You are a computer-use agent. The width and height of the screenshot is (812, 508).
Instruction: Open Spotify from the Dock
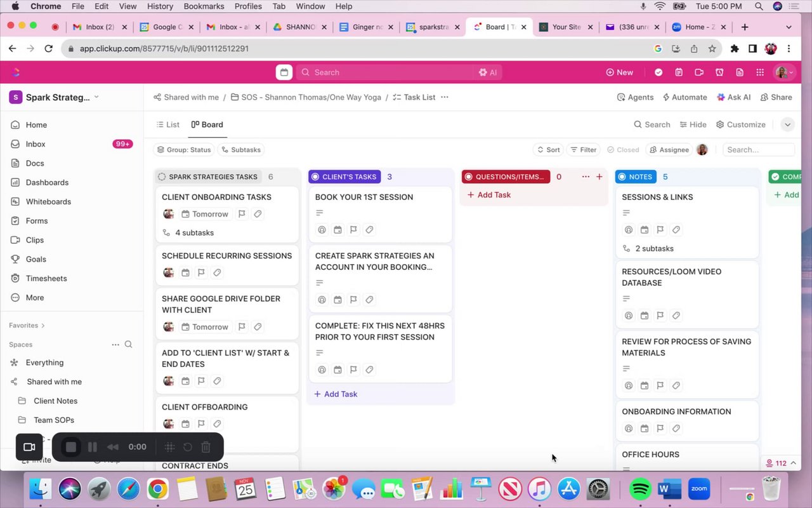point(641,489)
